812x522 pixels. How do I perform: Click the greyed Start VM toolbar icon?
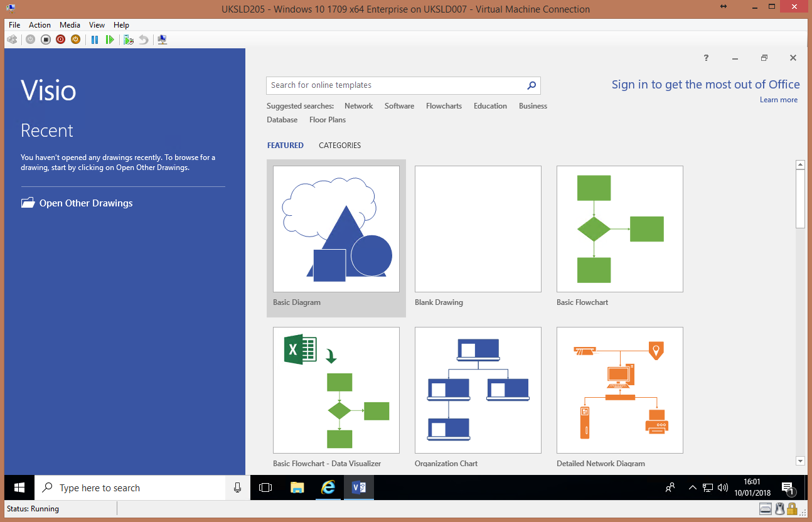[x=30, y=40]
